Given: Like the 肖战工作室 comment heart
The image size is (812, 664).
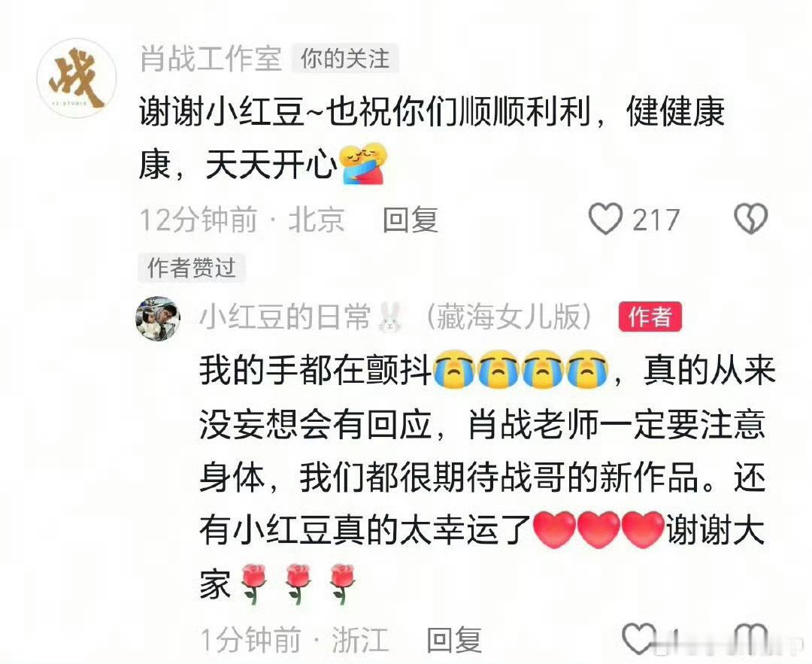Looking at the screenshot, I should pos(605,219).
